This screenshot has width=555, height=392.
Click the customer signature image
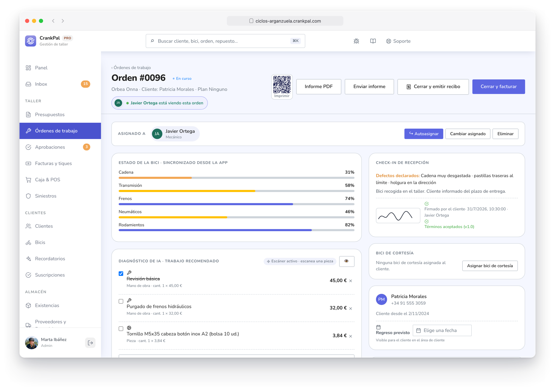[398, 216]
